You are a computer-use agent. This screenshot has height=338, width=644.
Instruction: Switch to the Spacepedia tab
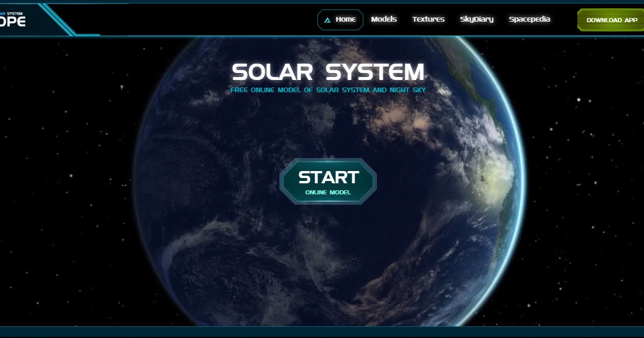(x=529, y=19)
